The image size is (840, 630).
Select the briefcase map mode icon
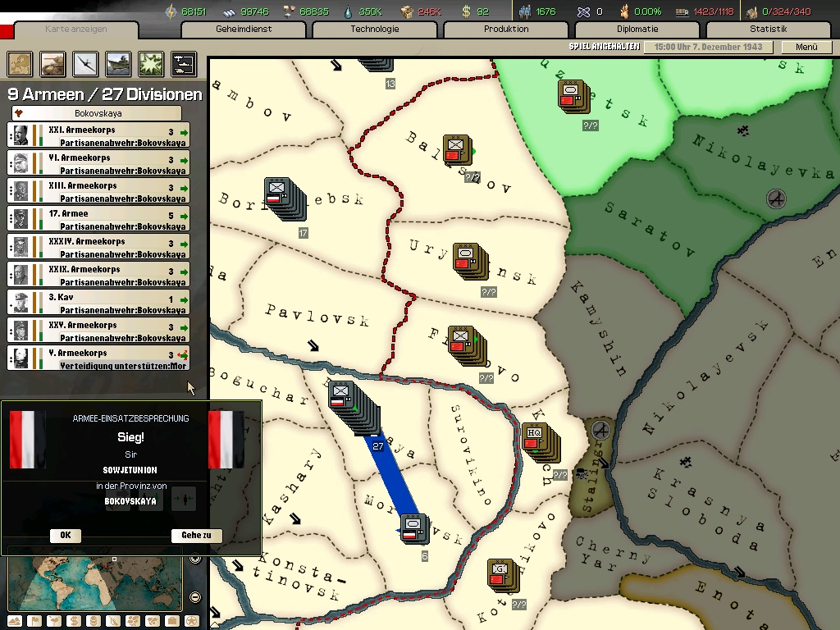click(x=172, y=622)
